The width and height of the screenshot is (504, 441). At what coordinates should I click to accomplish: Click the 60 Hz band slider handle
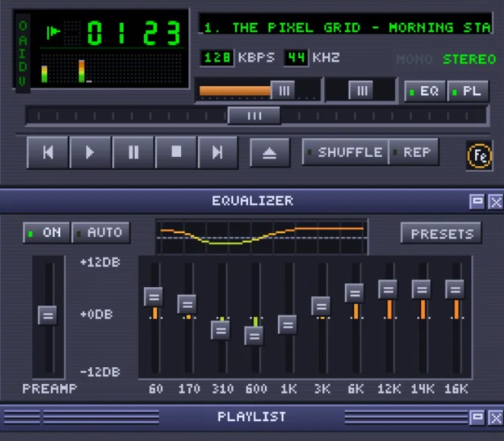coord(153,296)
